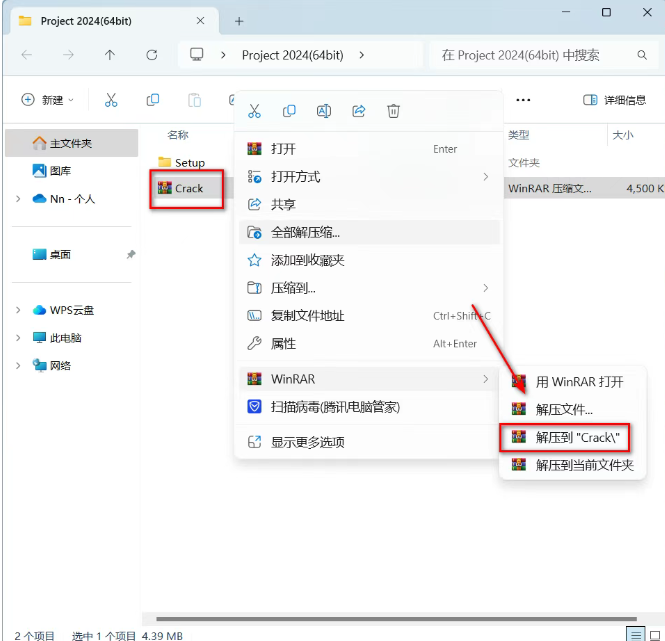Click the share icon in context menu
This screenshot has height=641, width=665.
[359, 111]
